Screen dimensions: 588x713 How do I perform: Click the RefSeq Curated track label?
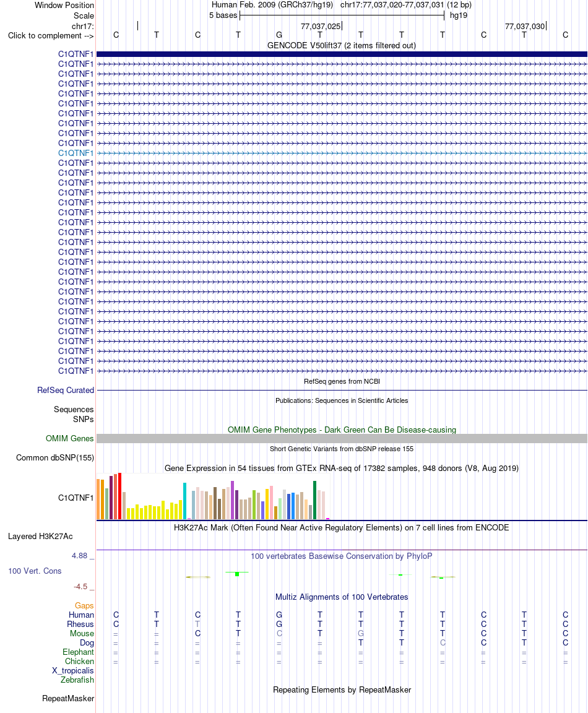click(66, 390)
